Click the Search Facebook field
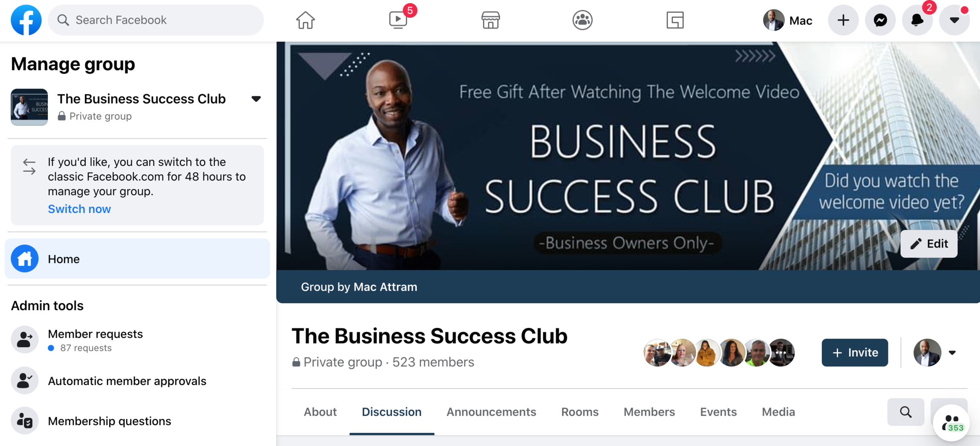 click(x=156, y=20)
